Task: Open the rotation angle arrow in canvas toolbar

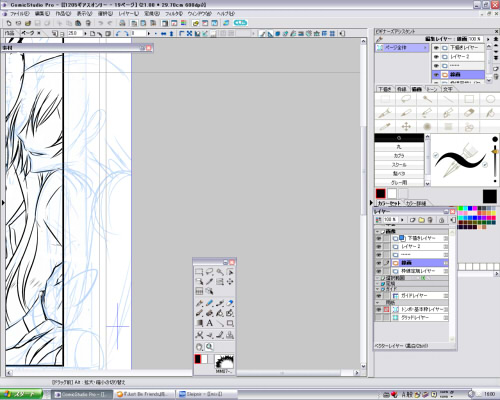Action: pyautogui.click(x=149, y=34)
